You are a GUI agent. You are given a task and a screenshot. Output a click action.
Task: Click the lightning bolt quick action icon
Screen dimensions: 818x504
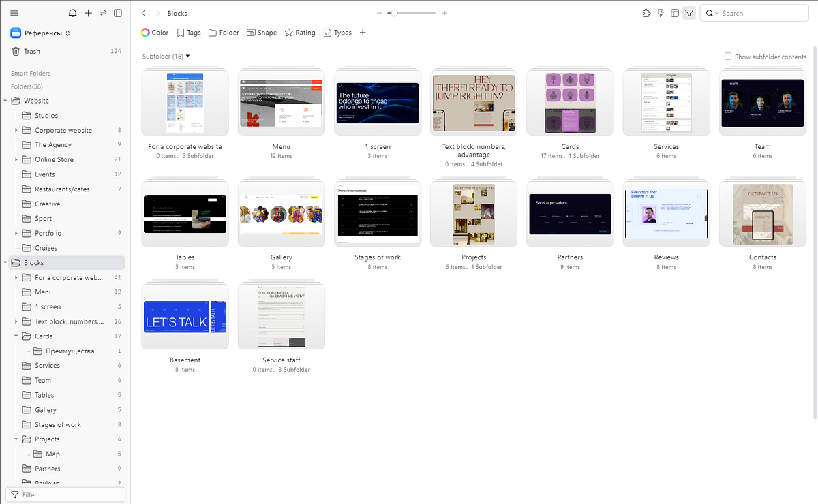pos(661,13)
